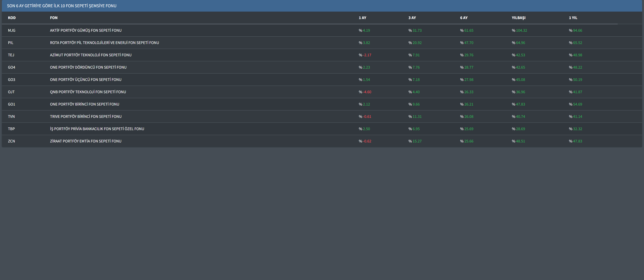Screen dimensions: 644x280
Task: Open AKTİF PORTFÖY GÜMÜŞ FON SEPETİ FONU
Action: 86,31
